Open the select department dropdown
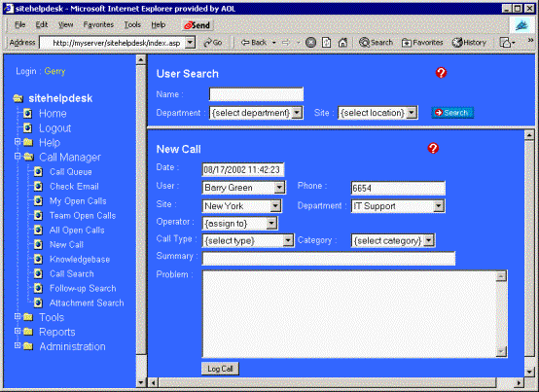This screenshot has width=539, height=392. [256, 113]
